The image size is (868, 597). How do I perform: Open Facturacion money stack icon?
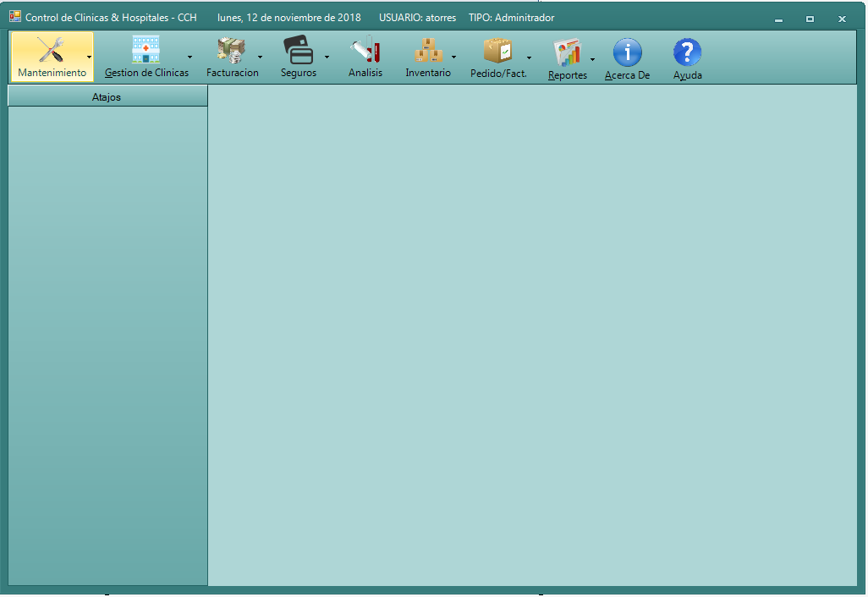pos(231,50)
